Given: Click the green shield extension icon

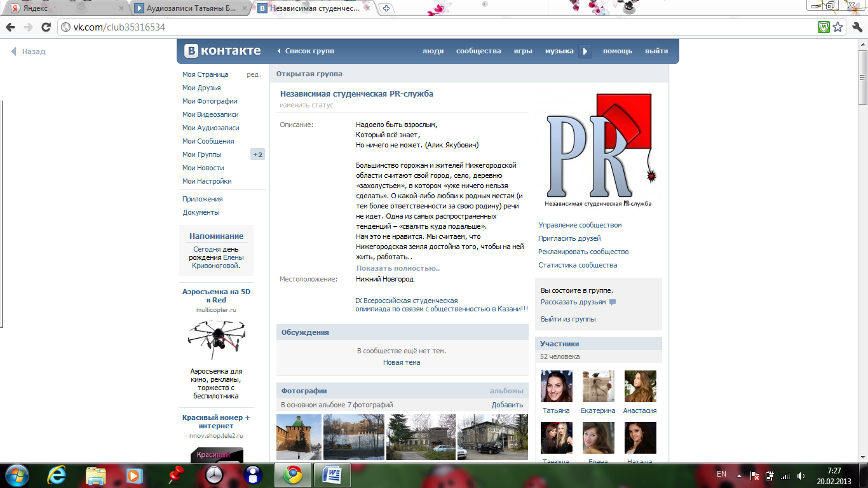Looking at the screenshot, I should click(x=824, y=27).
